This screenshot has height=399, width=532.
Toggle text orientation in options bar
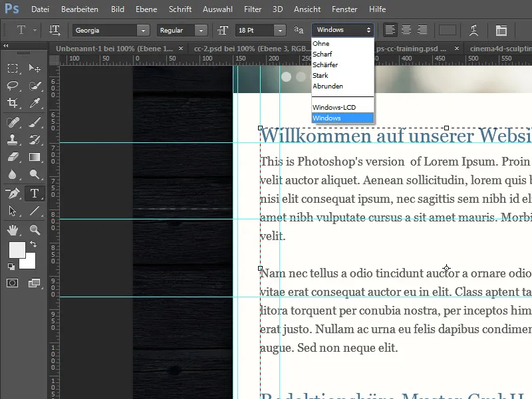coord(55,31)
